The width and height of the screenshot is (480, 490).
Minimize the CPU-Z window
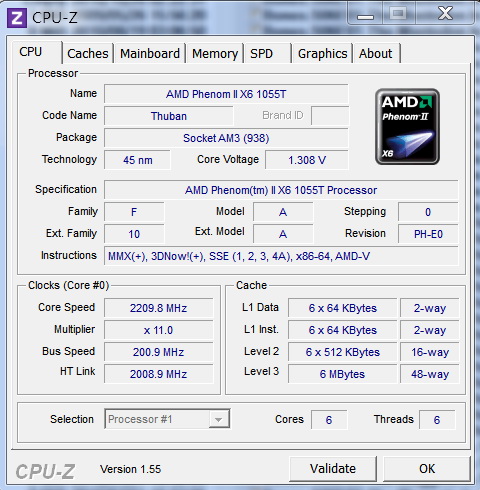[365, 14]
